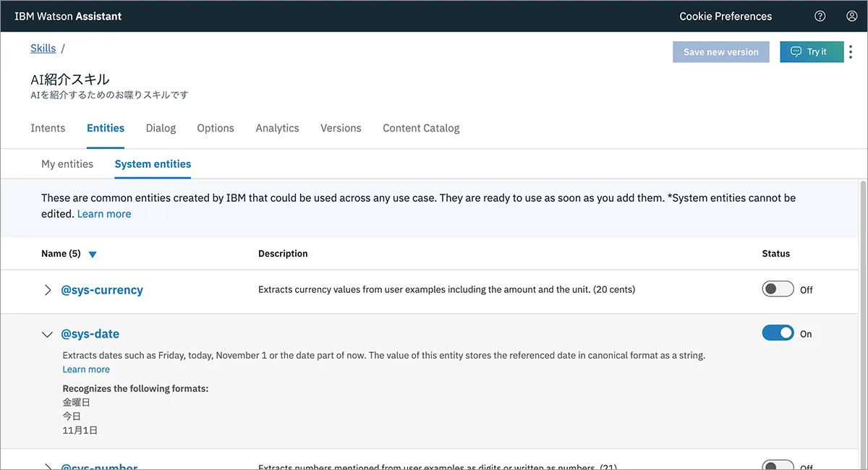The width and height of the screenshot is (868, 470).
Task: Click the Try it button
Action: tap(812, 52)
